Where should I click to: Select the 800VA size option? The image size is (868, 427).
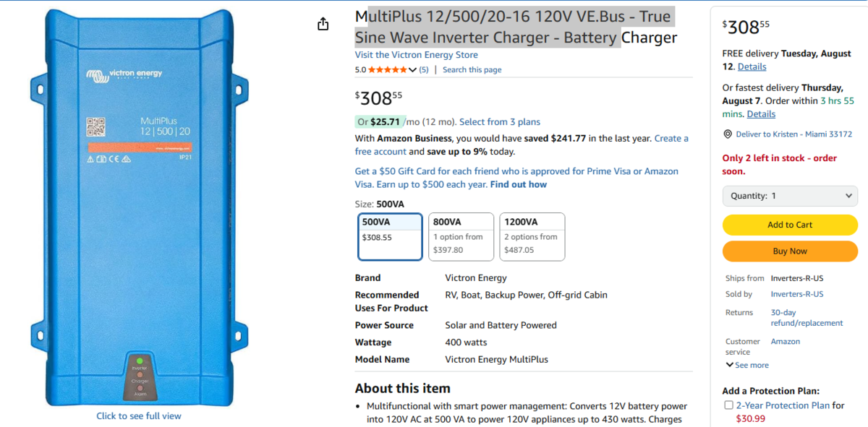(461, 236)
